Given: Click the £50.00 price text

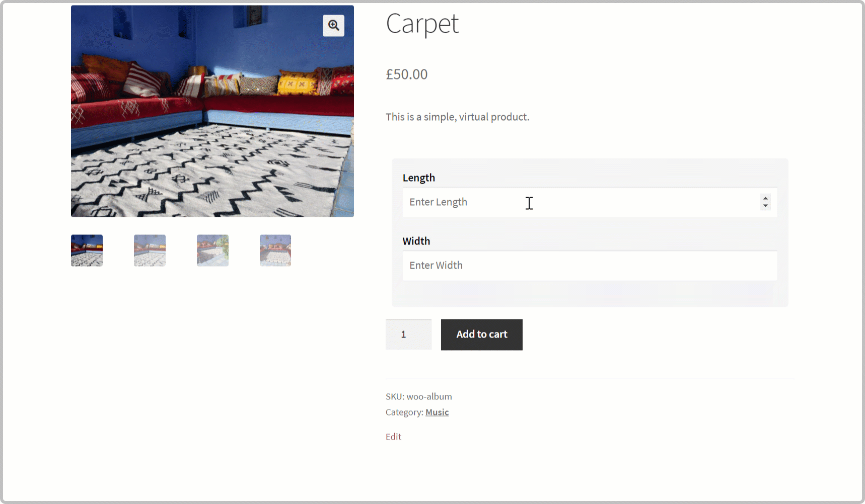Looking at the screenshot, I should (406, 74).
